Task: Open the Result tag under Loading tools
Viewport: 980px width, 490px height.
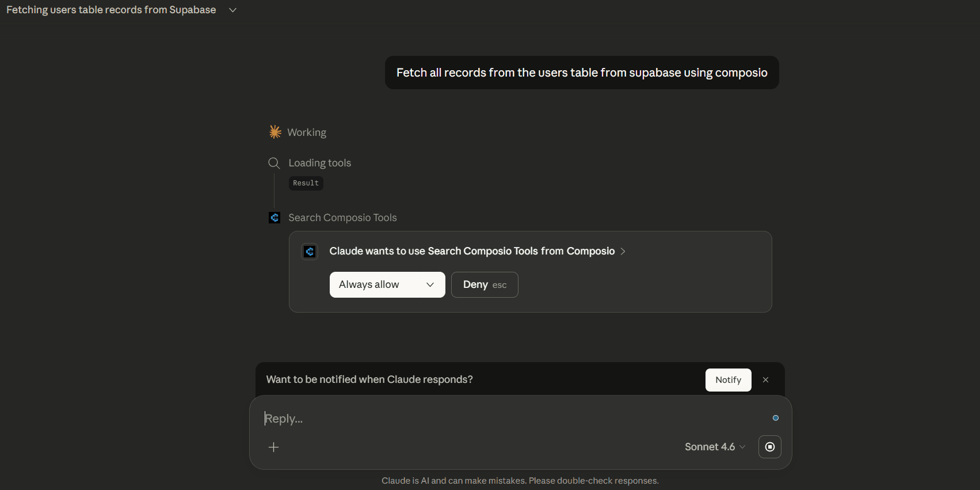Action: 306,183
